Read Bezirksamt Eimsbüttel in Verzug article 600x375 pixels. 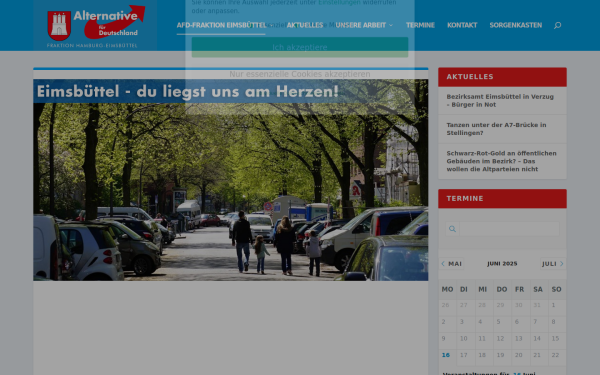pyautogui.click(x=500, y=101)
